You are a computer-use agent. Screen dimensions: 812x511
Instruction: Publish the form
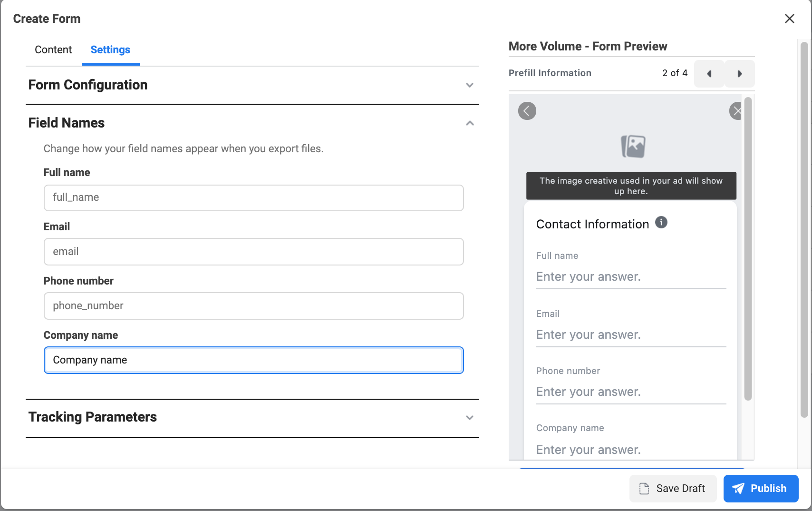click(x=761, y=489)
